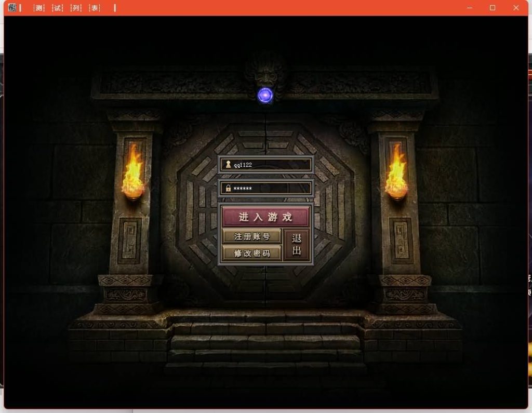The height and width of the screenshot is (413, 532).
Task: Click the carved emblem on the left pillar base
Action: [129, 240]
